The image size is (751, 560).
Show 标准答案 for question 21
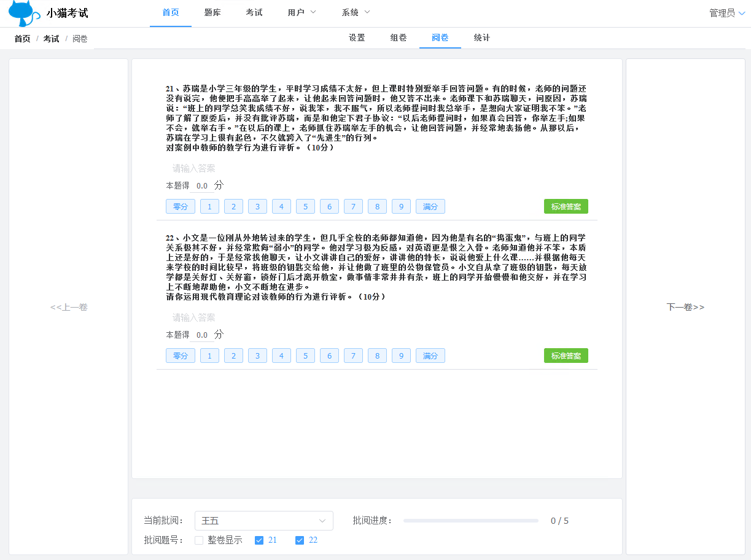tap(566, 206)
